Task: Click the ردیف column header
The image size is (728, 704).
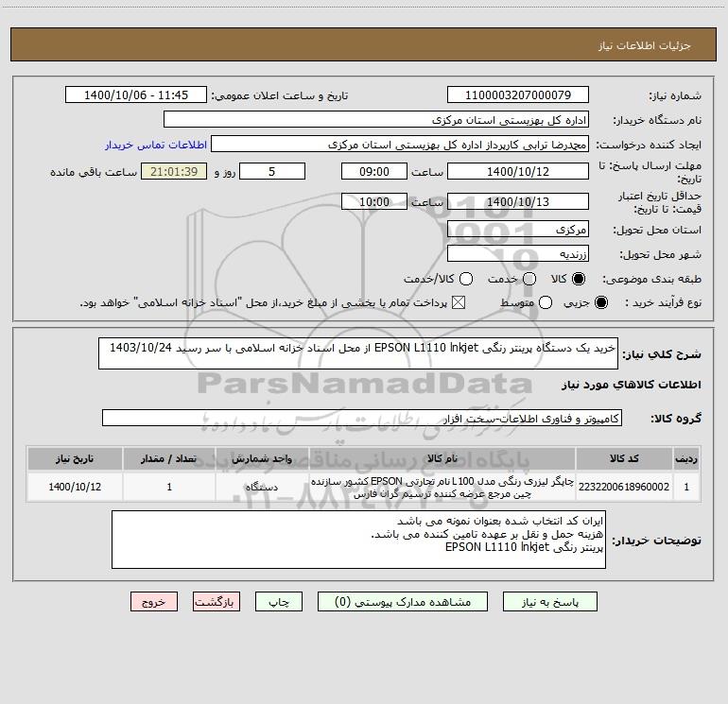Action: [x=686, y=458]
